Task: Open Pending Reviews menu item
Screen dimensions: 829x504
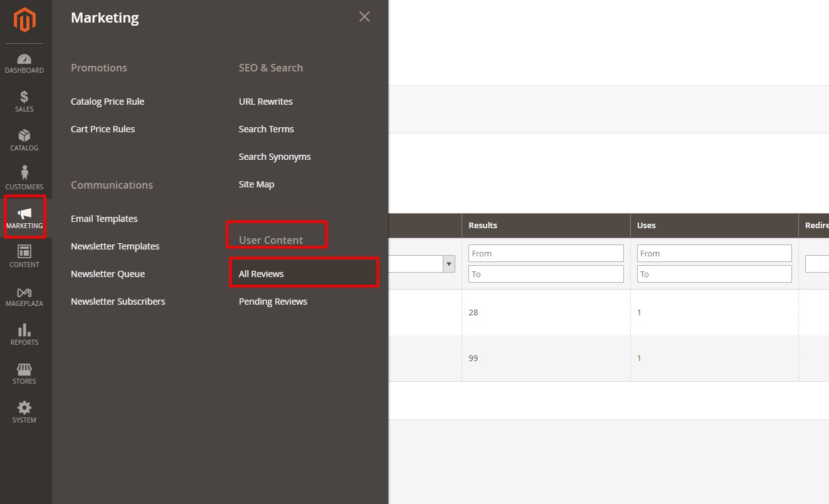Action: click(273, 302)
